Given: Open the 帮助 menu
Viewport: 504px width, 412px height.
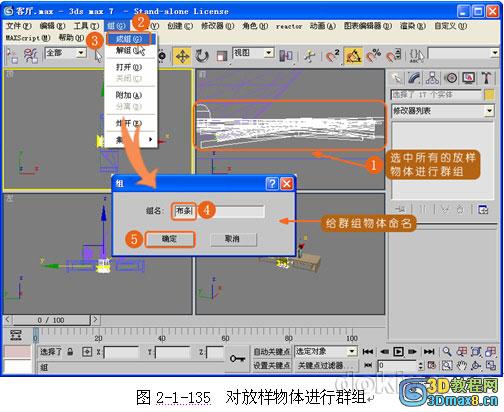Looking at the screenshot, I should point(71,38).
